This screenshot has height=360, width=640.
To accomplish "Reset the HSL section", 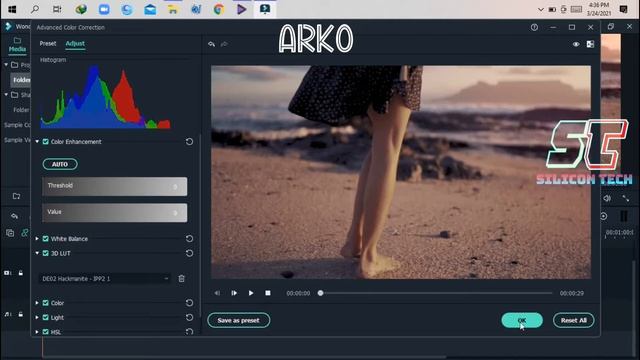I will click(x=189, y=331).
